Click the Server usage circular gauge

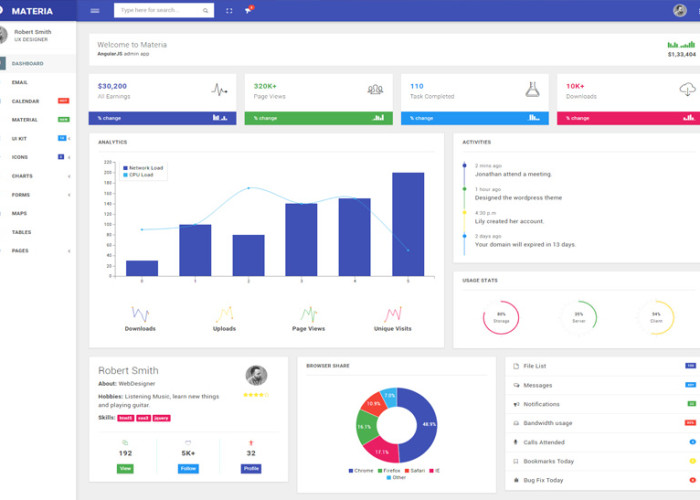[x=579, y=317]
